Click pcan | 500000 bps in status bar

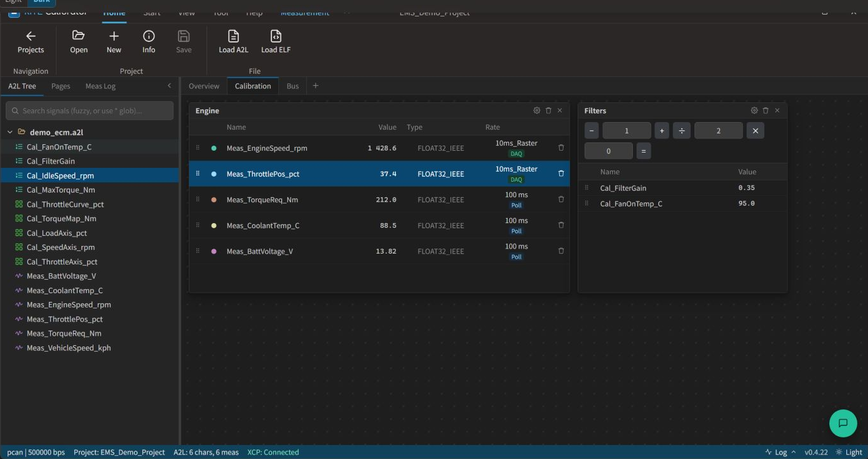click(36, 453)
